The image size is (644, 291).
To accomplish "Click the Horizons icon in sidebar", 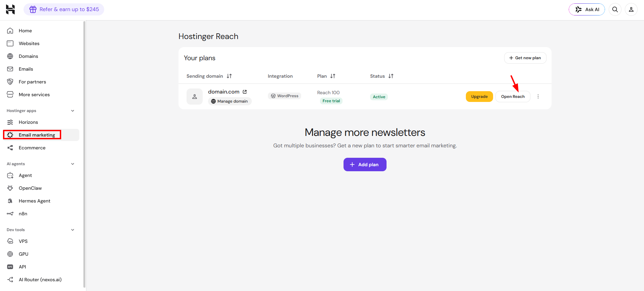I will [x=10, y=122].
